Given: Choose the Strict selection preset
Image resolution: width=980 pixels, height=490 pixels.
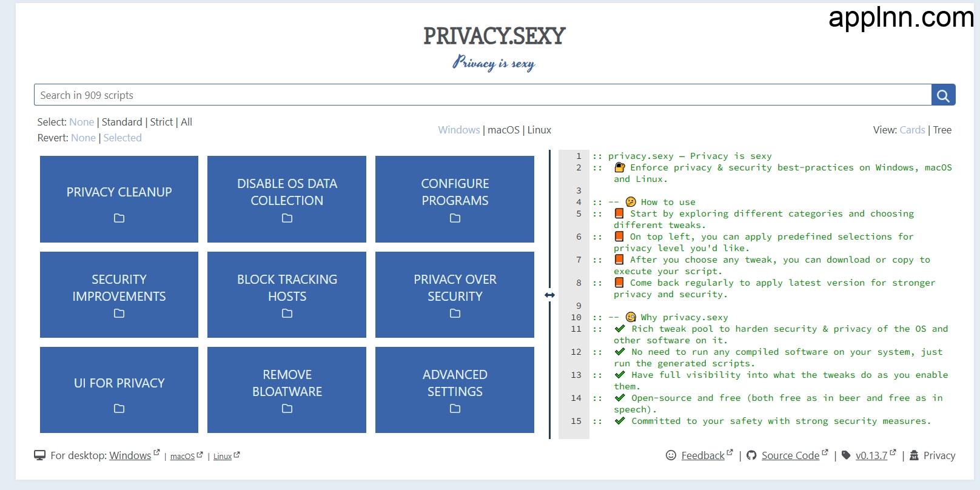Looking at the screenshot, I should pyautogui.click(x=161, y=122).
